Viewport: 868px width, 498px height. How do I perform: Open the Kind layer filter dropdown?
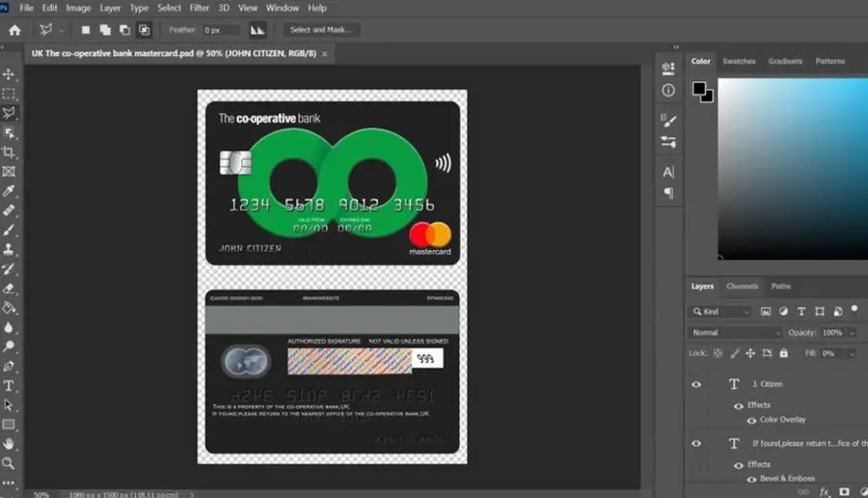point(721,312)
